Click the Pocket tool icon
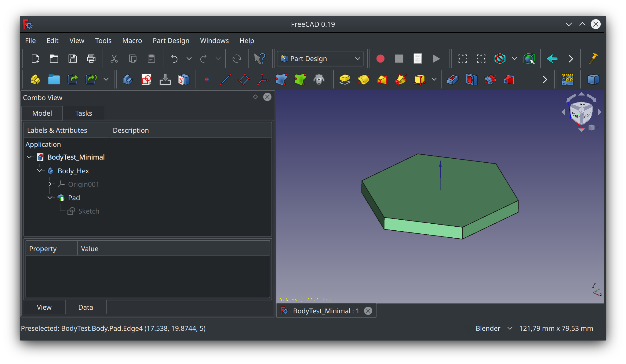 (452, 80)
